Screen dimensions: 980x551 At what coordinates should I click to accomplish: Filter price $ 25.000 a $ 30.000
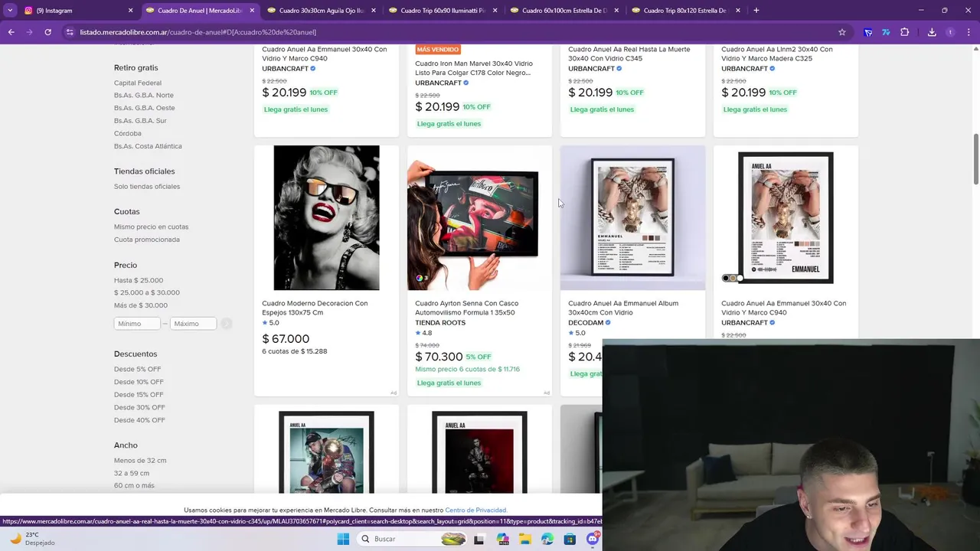(147, 292)
